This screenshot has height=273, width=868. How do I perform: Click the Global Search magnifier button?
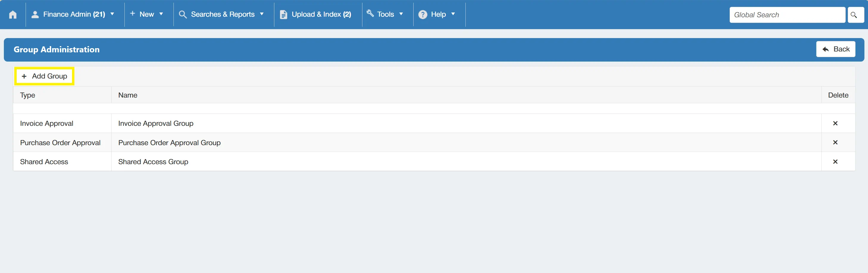pyautogui.click(x=856, y=15)
